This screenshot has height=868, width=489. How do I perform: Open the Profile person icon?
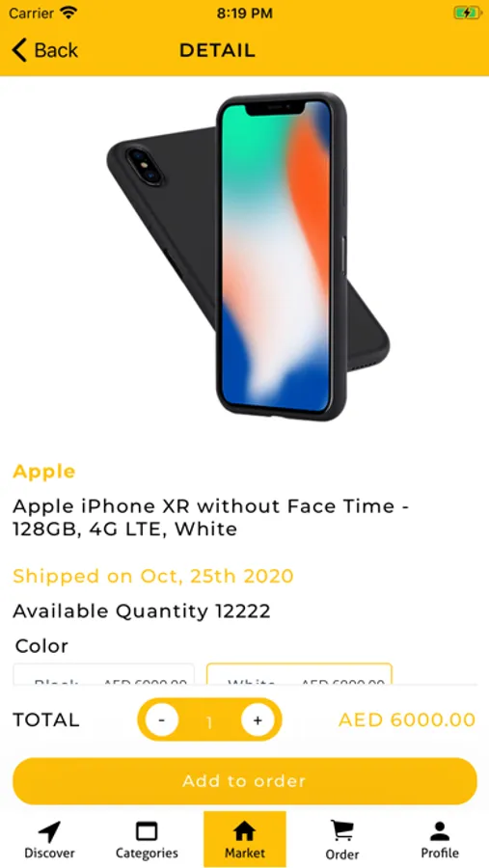tap(440, 831)
